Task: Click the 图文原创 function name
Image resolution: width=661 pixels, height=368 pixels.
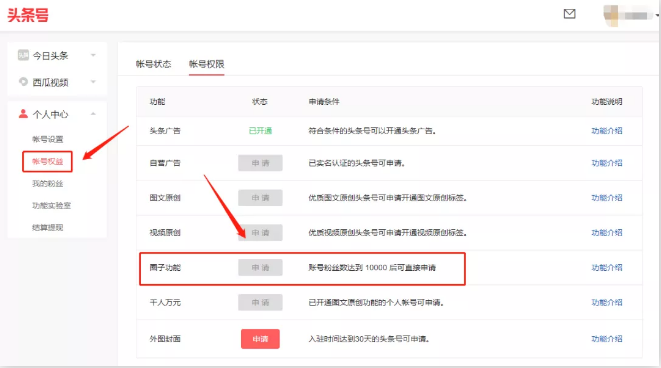Action: coord(165,198)
